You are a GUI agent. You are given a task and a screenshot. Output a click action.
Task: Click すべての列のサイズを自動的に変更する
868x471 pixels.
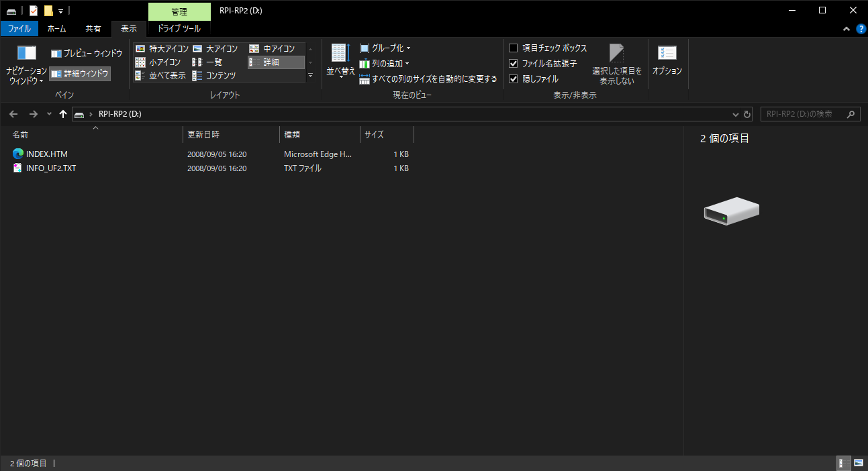[428, 79]
